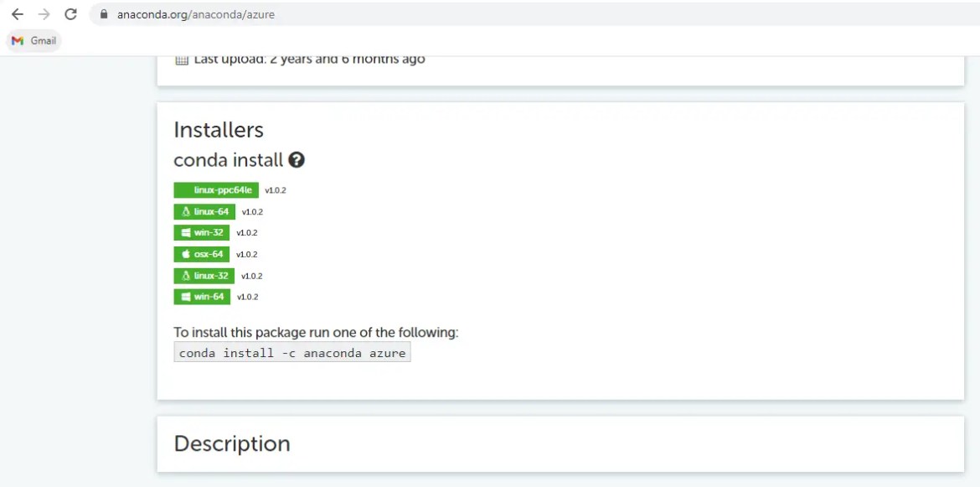Click the win-64 installer badge

[x=202, y=297]
